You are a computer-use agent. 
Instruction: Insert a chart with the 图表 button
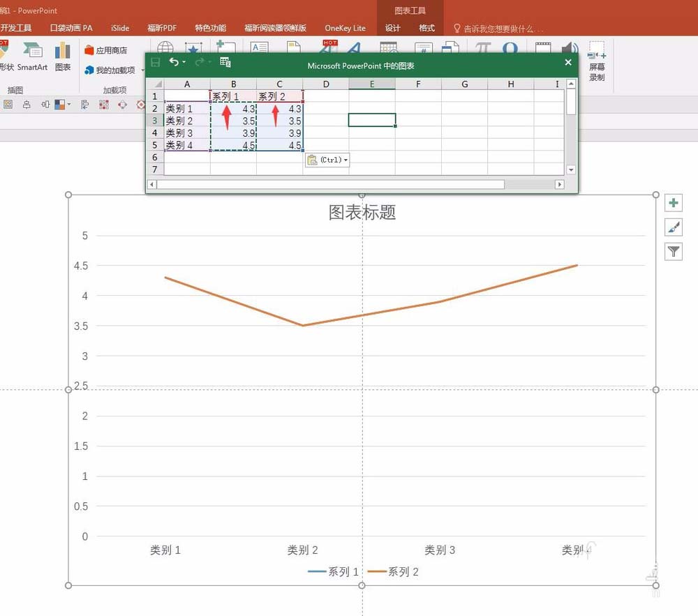click(63, 57)
